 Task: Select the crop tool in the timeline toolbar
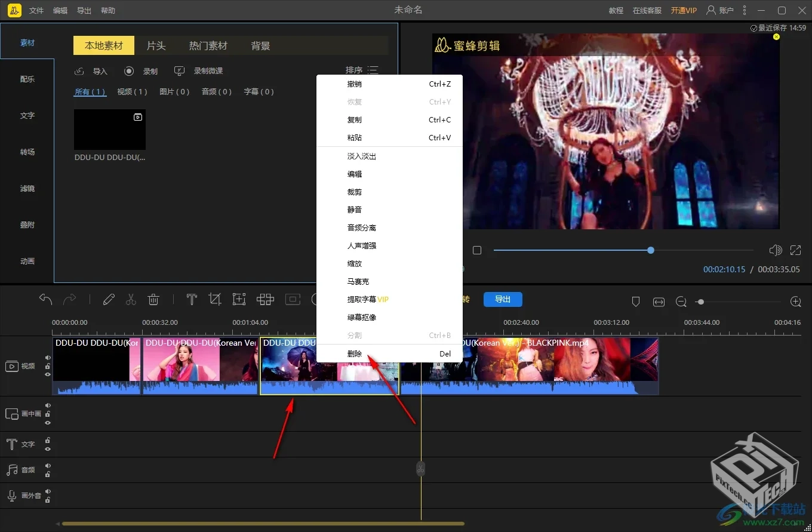click(215, 299)
